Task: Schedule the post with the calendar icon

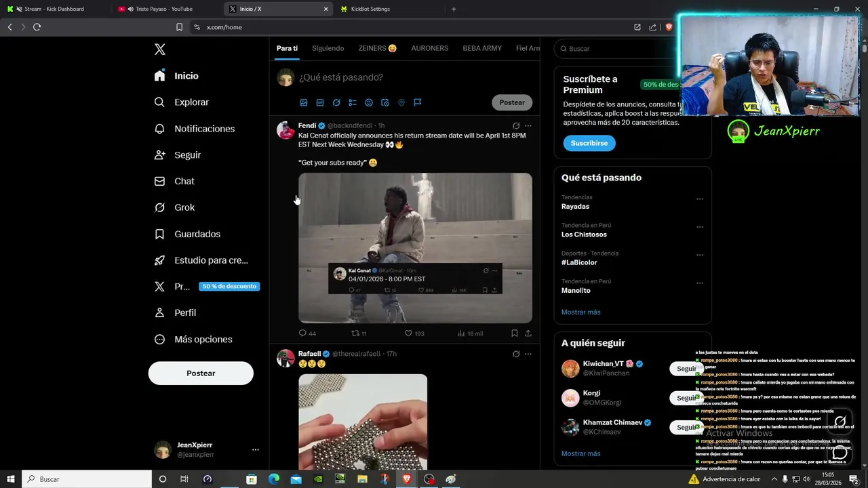Action: 385,103
